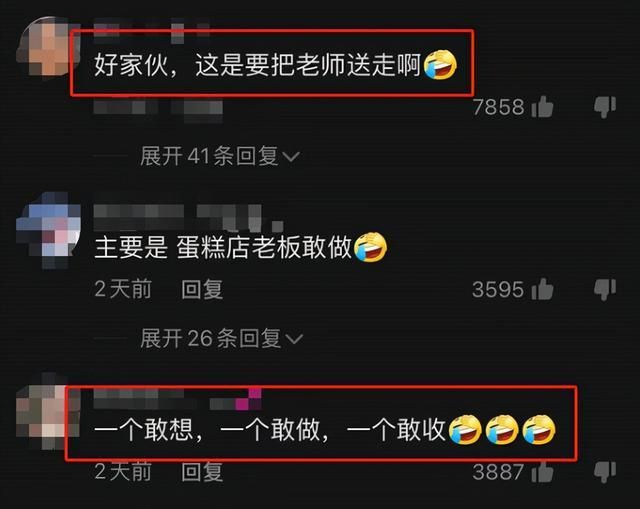
Task: Like the comment with 3595 likes
Action: pos(542,289)
